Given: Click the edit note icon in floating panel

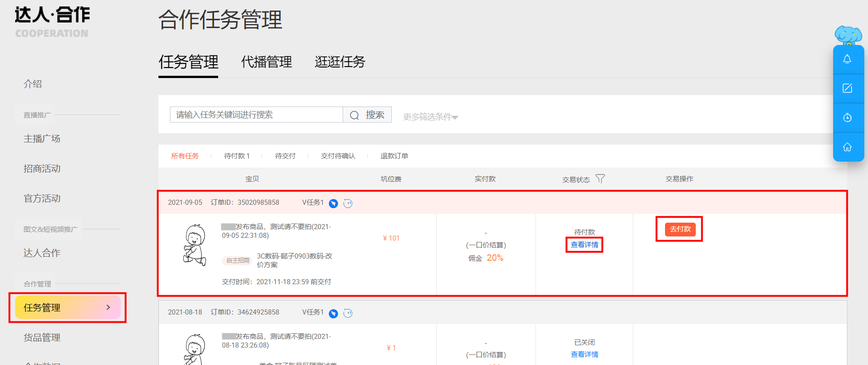Looking at the screenshot, I should coord(847,88).
